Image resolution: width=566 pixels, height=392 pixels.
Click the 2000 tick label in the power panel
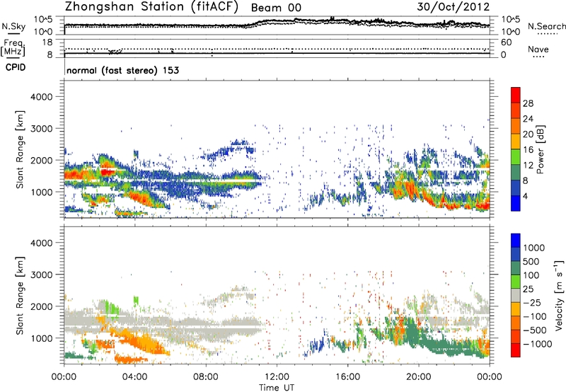[x=41, y=160]
